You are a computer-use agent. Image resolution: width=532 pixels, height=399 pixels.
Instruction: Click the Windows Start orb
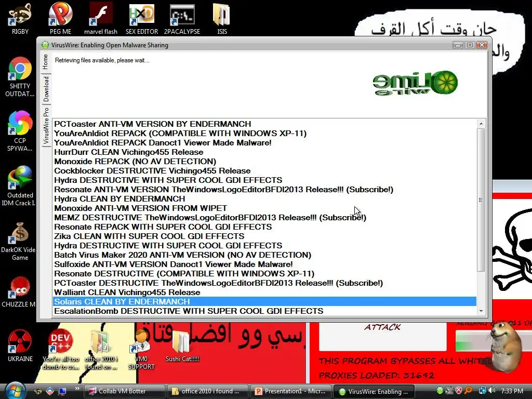pos(14,391)
